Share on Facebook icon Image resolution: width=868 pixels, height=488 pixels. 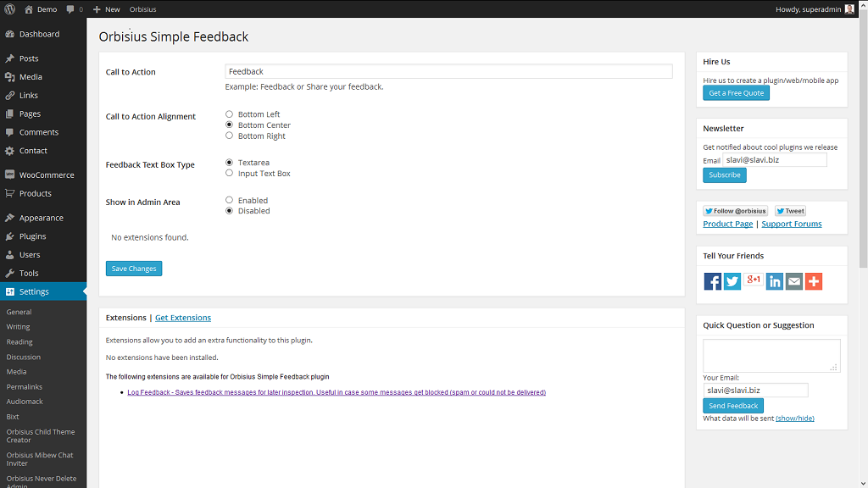tap(712, 281)
